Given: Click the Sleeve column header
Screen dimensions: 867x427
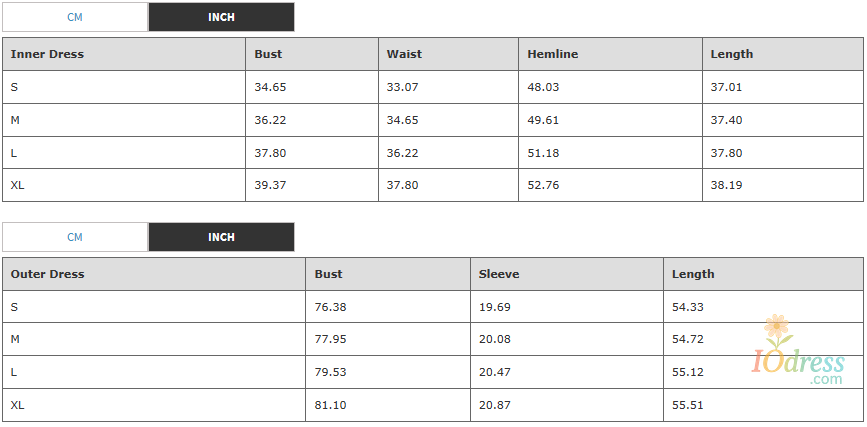Looking at the screenshot, I should point(498,274).
